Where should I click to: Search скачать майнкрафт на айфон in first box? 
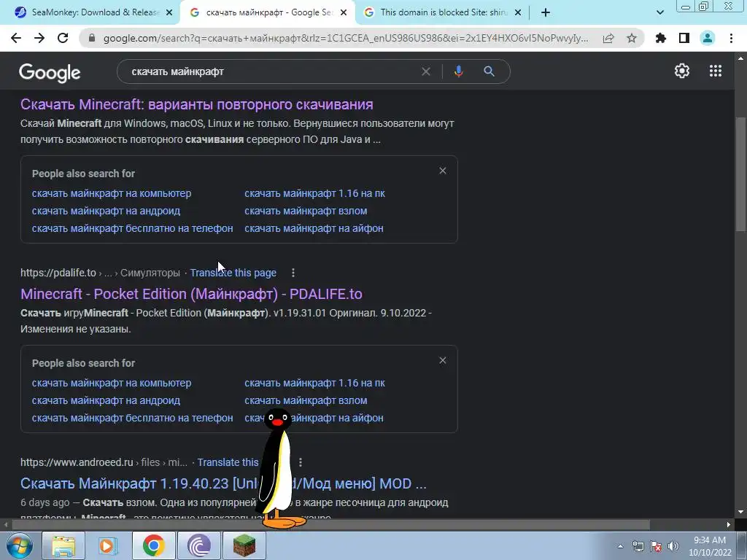[314, 228]
